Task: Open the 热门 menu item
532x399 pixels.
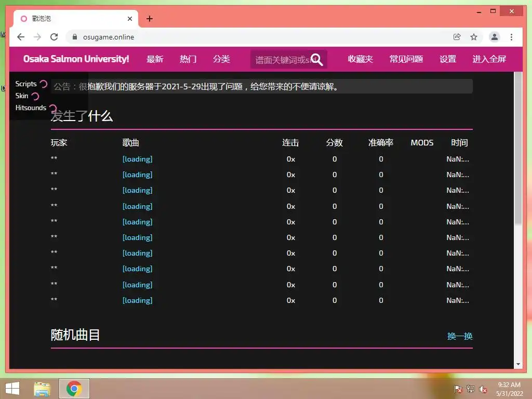Action: (x=188, y=59)
